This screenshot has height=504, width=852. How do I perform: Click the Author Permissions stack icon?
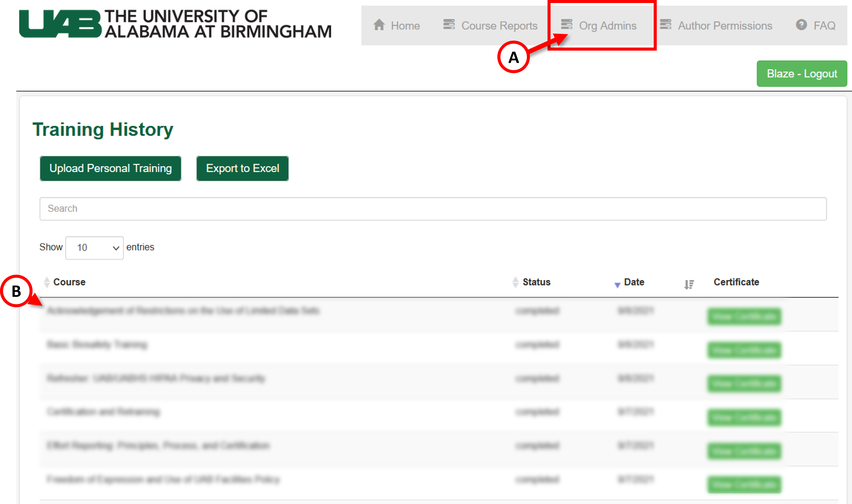(x=665, y=25)
